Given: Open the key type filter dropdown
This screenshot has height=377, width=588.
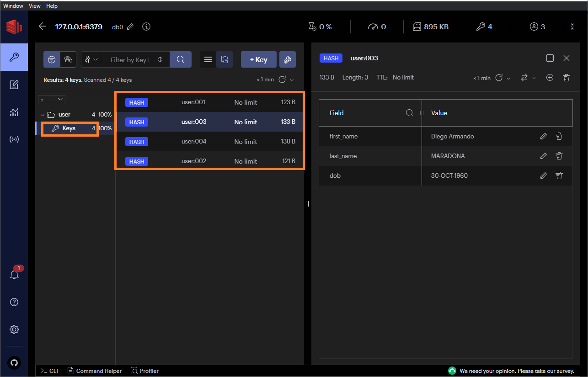Looking at the screenshot, I should pos(91,59).
